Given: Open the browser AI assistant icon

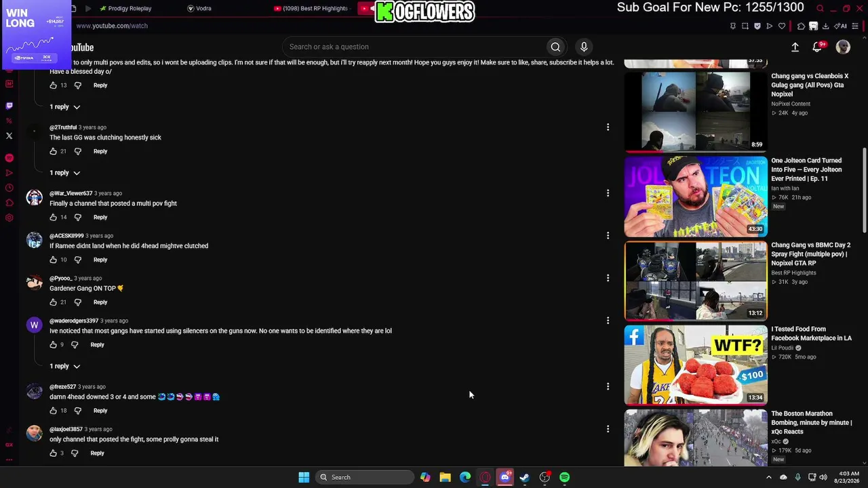Looking at the screenshot, I should (x=842, y=26).
